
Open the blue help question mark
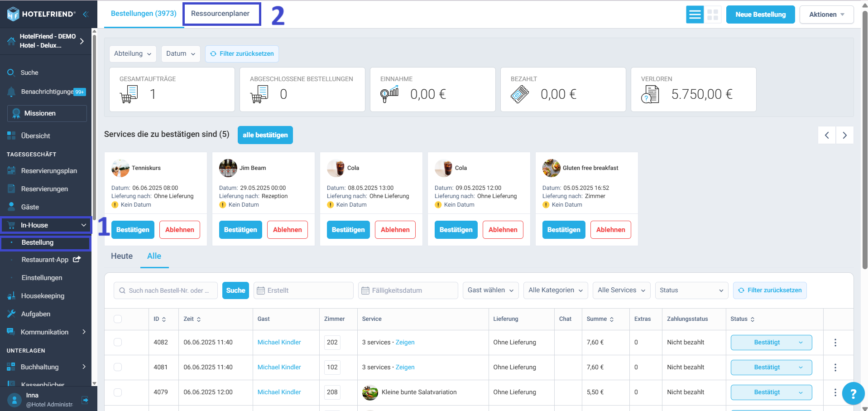pyautogui.click(x=853, y=393)
